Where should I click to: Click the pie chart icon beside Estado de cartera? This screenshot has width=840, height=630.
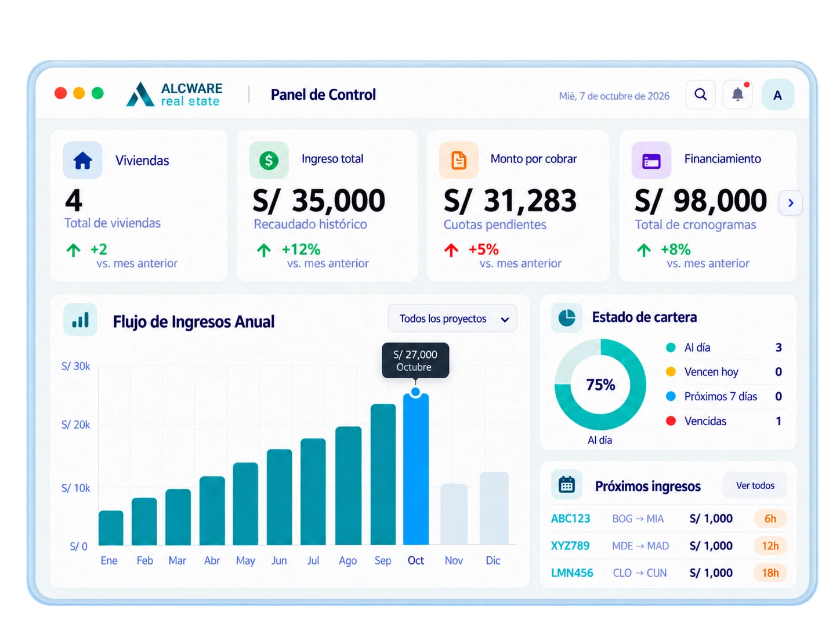567,317
